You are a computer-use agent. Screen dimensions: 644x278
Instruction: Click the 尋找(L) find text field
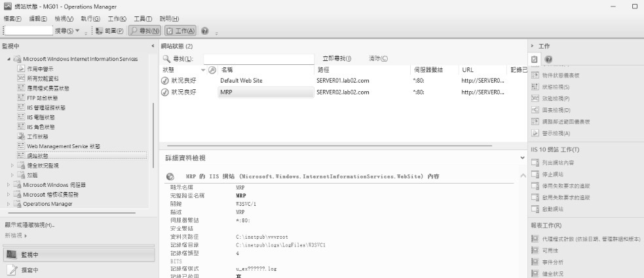click(259, 59)
